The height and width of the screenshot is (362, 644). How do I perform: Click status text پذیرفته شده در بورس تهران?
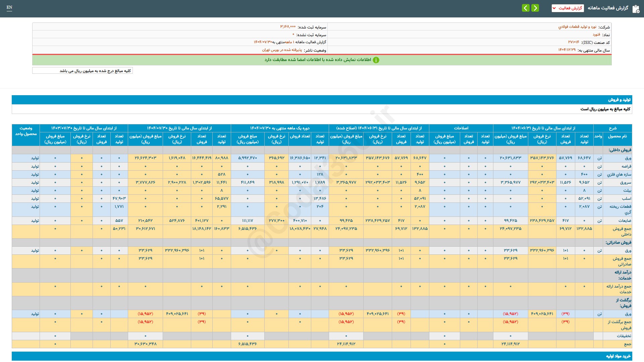point(282,50)
